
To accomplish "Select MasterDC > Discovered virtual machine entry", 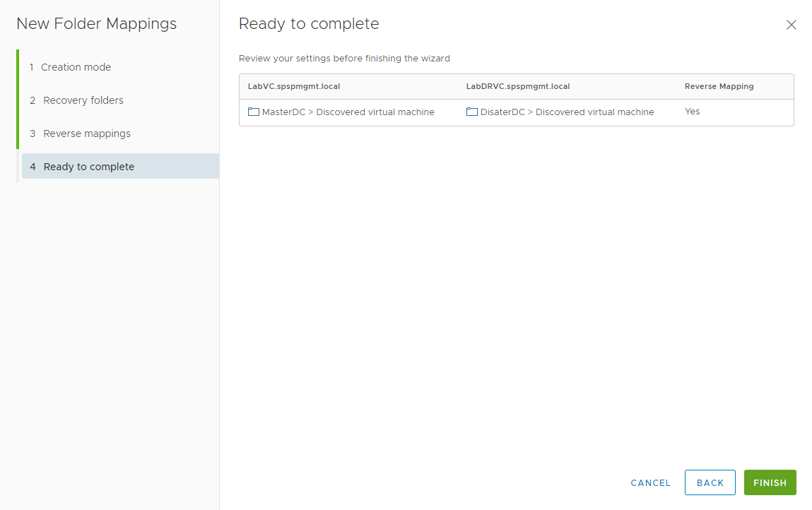I will [x=348, y=112].
